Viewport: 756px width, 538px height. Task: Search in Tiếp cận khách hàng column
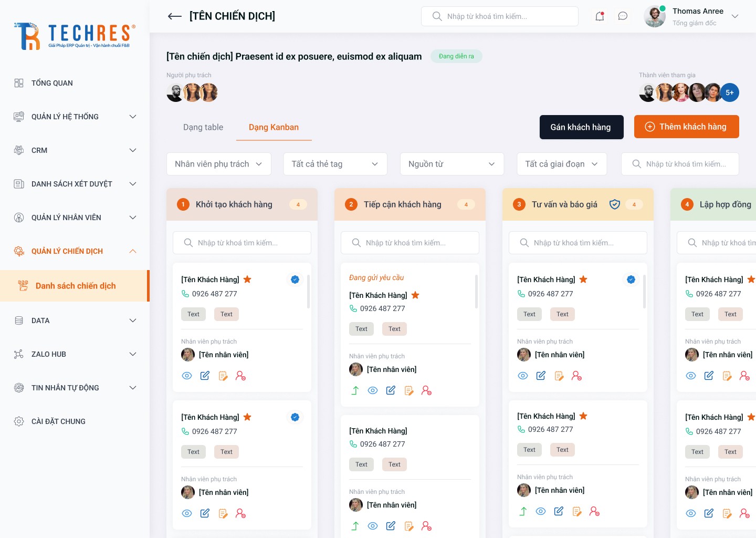pyautogui.click(x=410, y=243)
